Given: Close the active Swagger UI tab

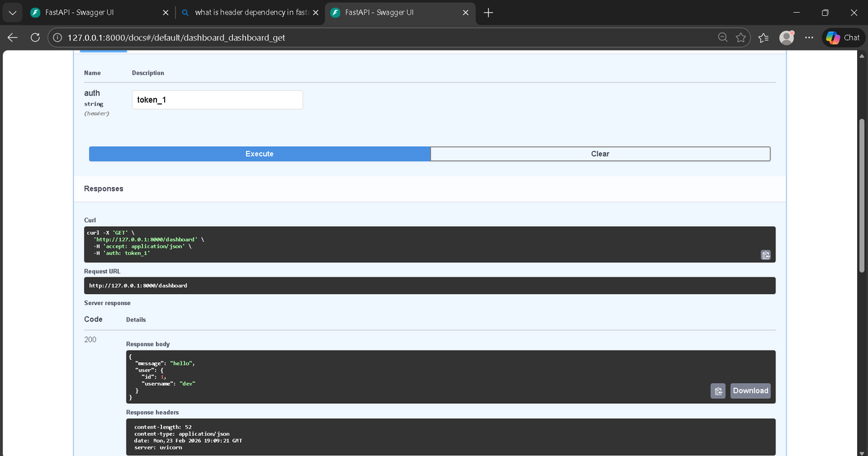Looking at the screenshot, I should (466, 12).
